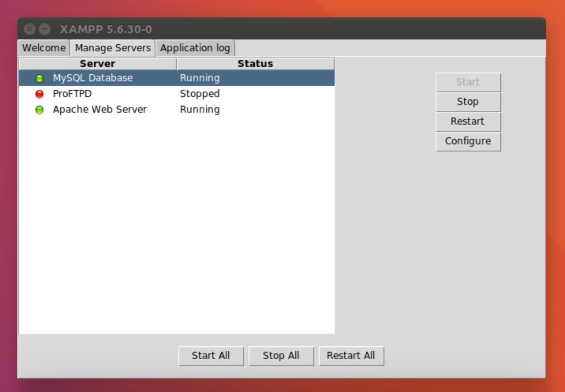The image size is (565, 392).
Task: Start all servers with Start All
Action: point(211,356)
